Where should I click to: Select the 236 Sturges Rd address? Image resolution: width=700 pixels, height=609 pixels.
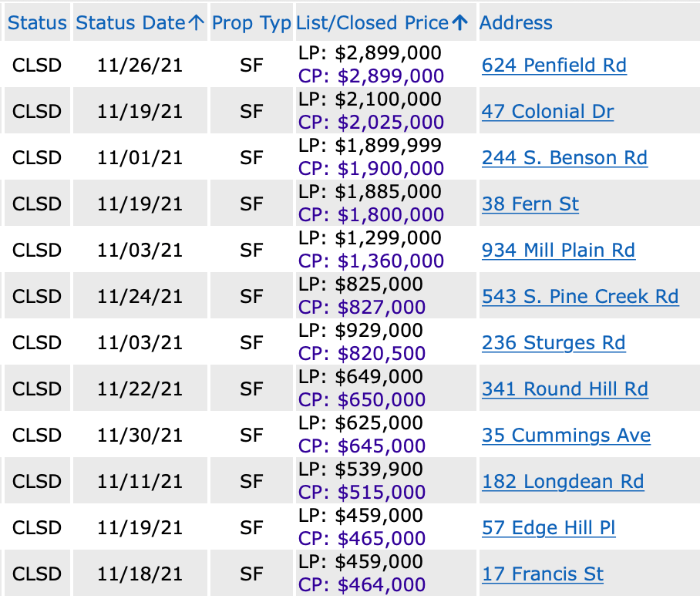554,343
